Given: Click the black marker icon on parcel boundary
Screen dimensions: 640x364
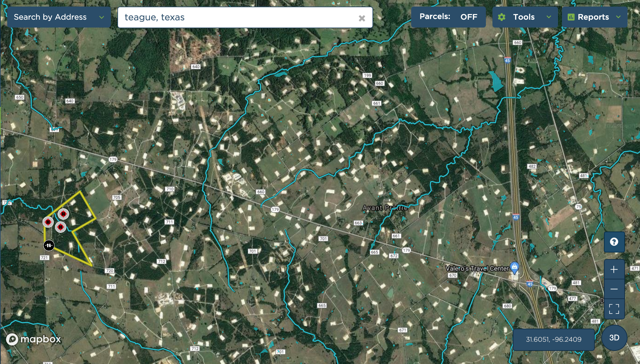Looking at the screenshot, I should click(x=49, y=245).
